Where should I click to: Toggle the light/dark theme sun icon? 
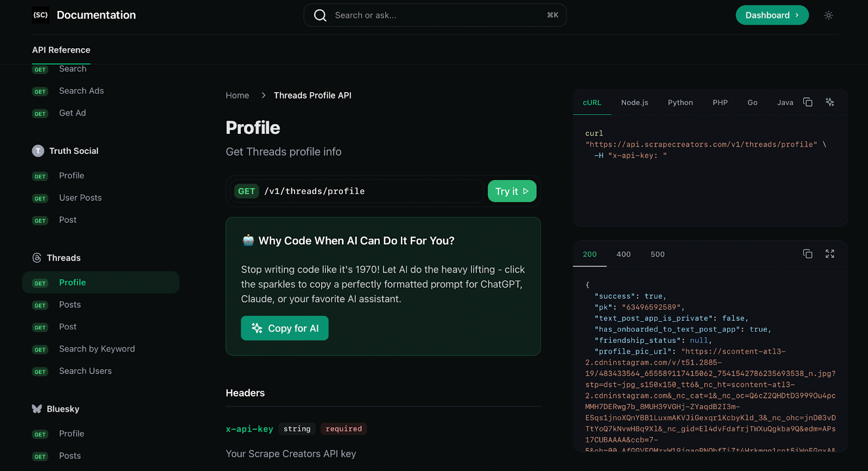tap(828, 15)
